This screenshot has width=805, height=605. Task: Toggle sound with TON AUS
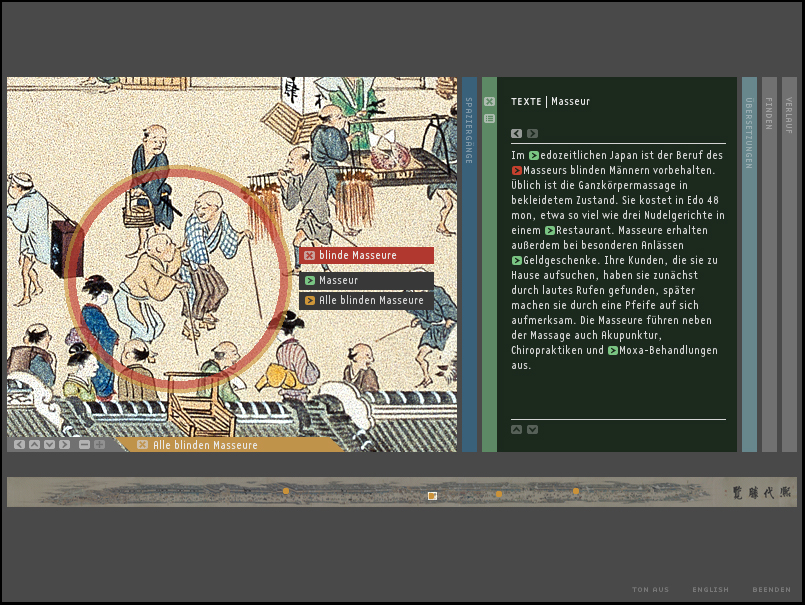click(650, 590)
